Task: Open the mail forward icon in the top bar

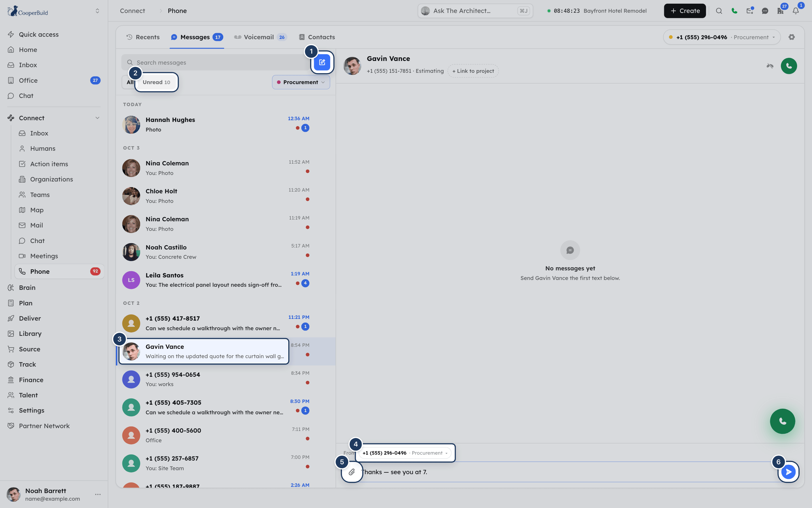Action: coord(750,11)
